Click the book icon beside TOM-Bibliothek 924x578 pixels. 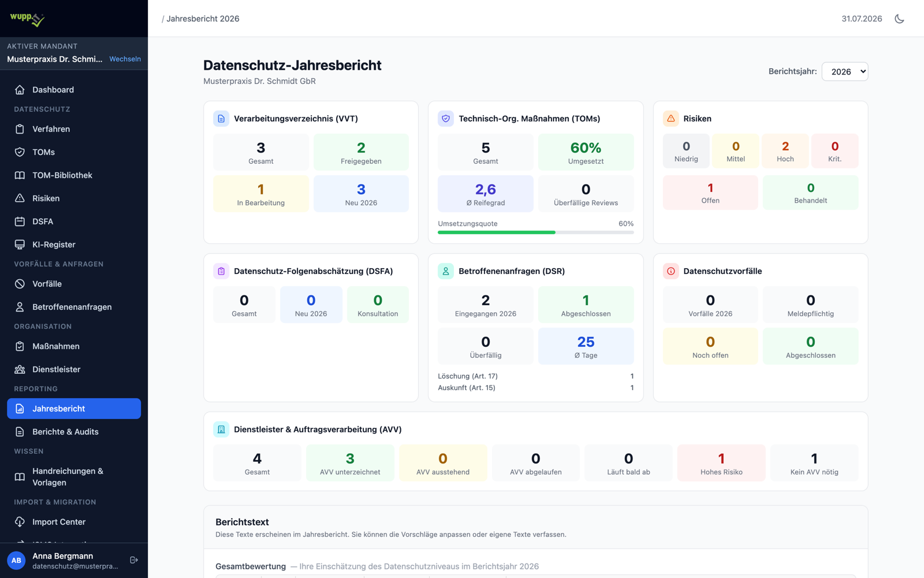point(20,175)
